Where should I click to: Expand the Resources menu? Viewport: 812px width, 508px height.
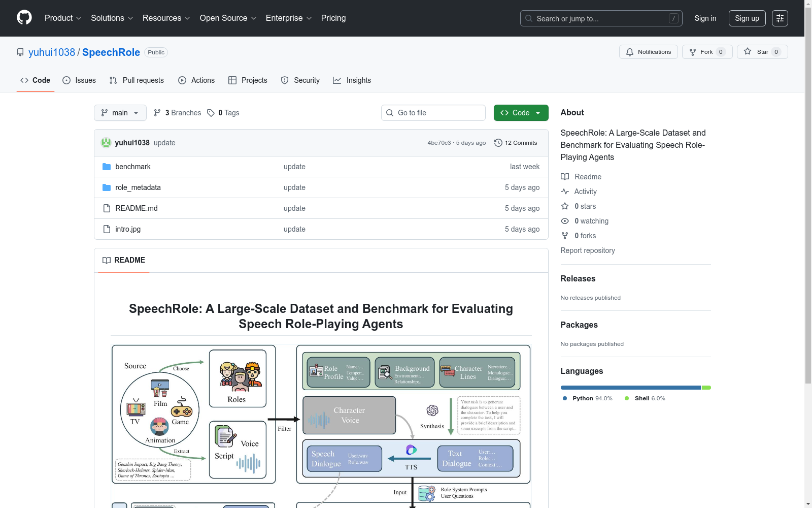pos(166,18)
